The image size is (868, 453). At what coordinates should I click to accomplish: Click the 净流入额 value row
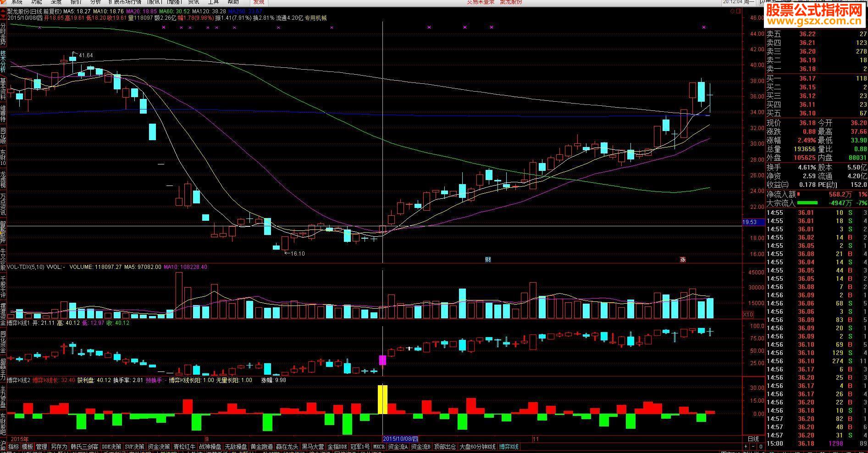point(817,194)
